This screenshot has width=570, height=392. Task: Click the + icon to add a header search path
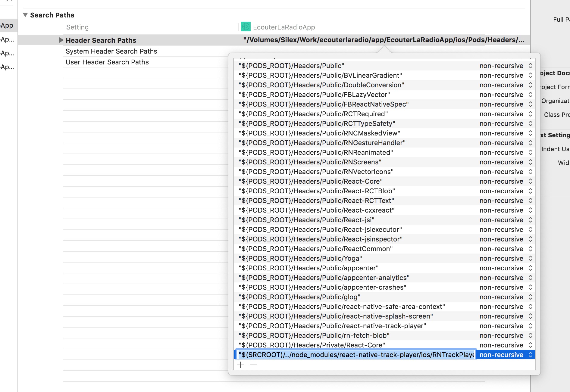(x=240, y=365)
